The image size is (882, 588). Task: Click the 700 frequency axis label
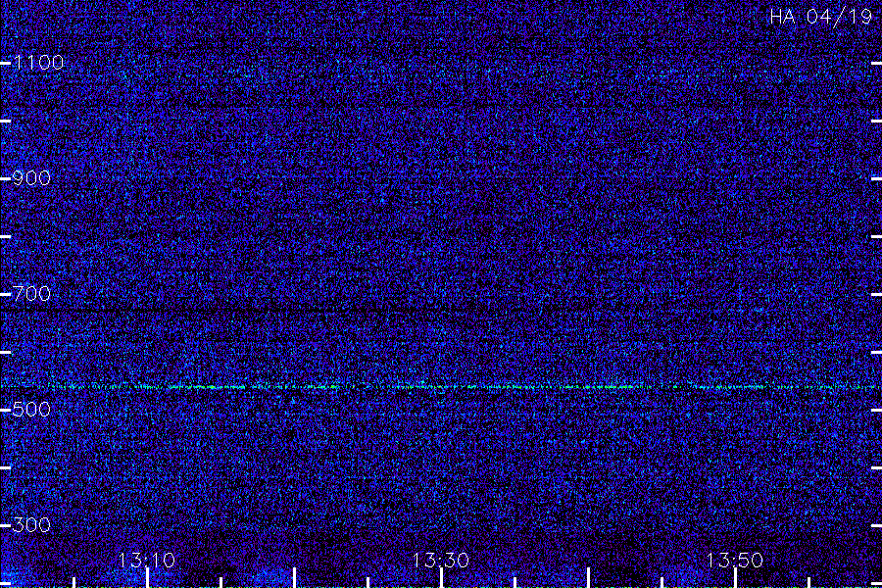coord(31,294)
